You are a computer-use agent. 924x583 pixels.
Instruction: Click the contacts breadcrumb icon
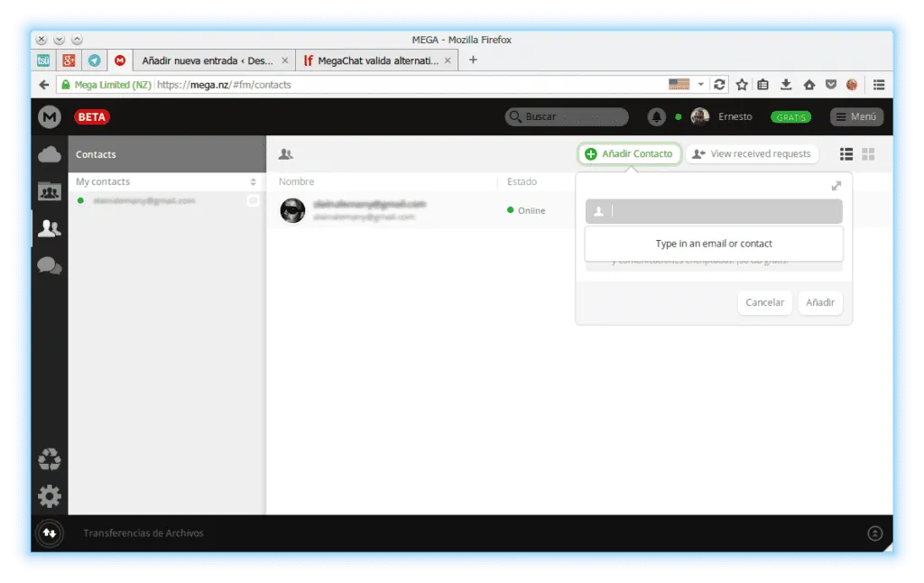[x=286, y=153]
